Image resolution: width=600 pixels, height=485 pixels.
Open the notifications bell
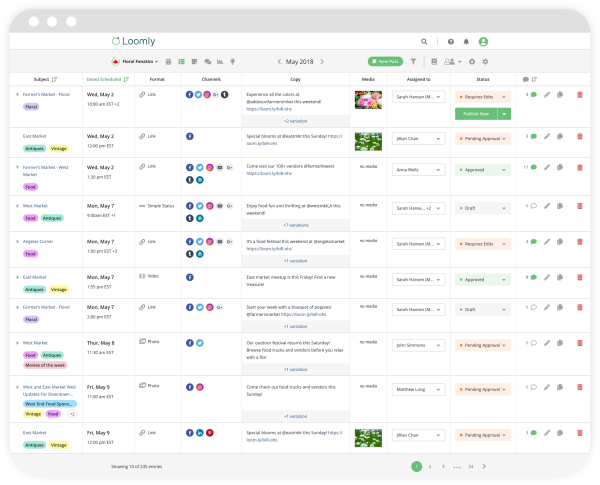coord(466,42)
